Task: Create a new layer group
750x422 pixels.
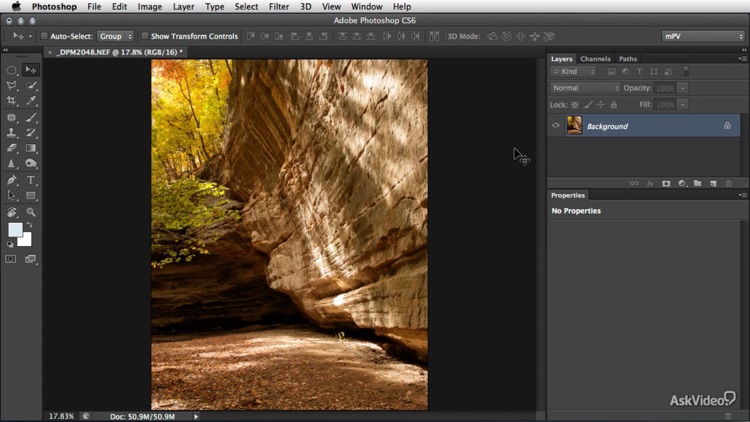Action: (697, 183)
